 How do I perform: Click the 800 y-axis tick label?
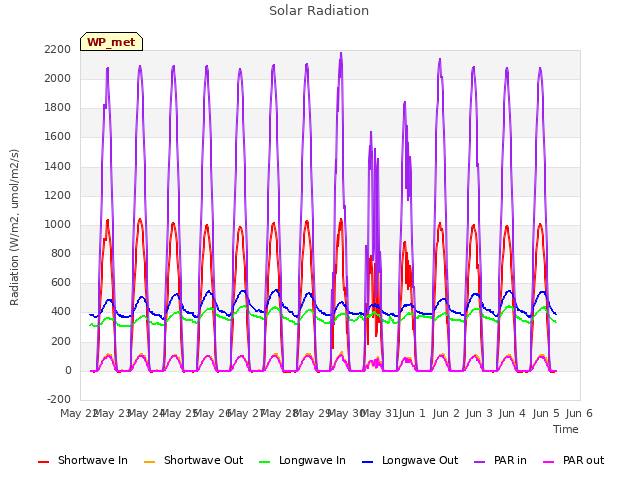click(x=61, y=253)
